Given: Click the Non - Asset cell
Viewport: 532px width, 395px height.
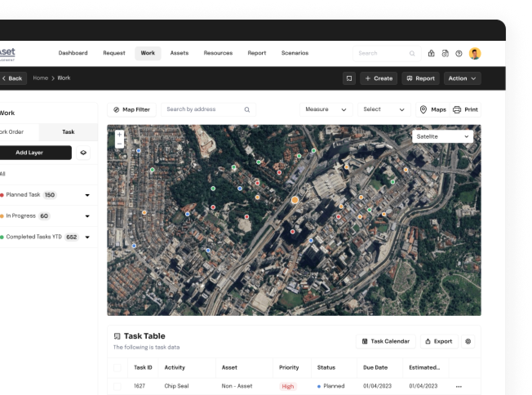Looking at the screenshot, I should point(237,386).
